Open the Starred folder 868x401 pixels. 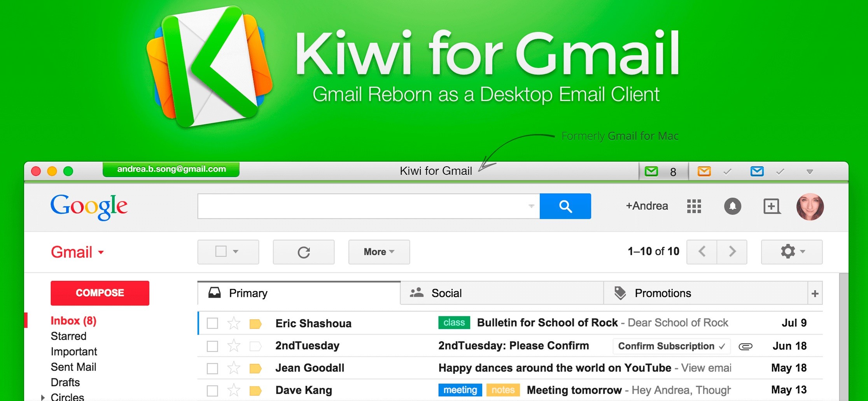point(68,336)
